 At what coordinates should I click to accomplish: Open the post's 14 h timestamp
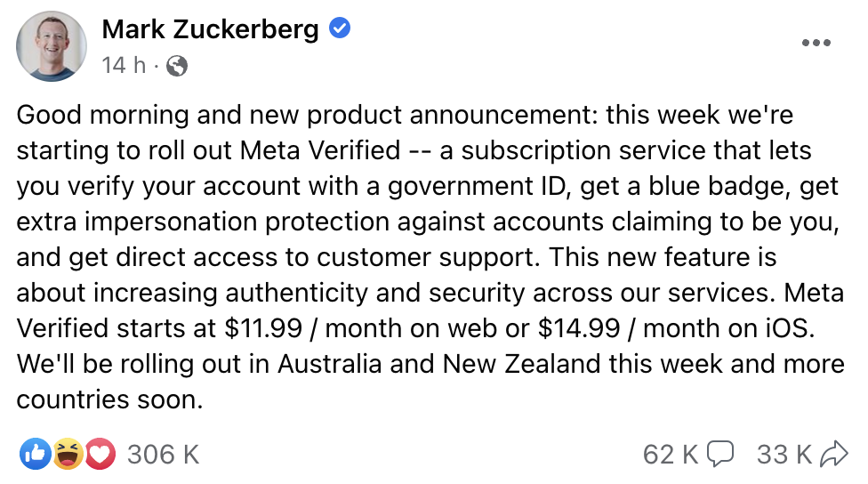(125, 65)
